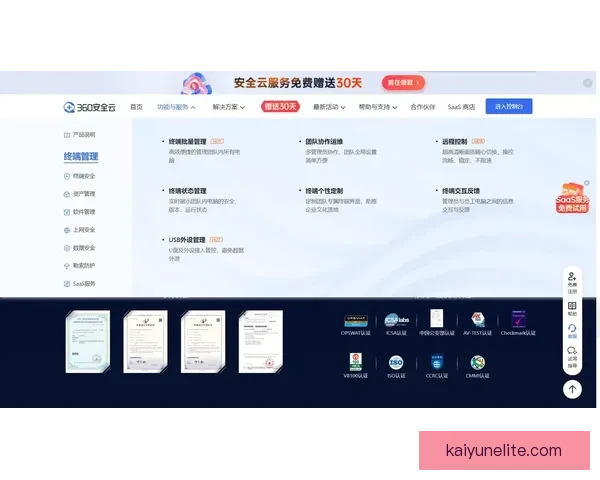
Task: Open the third certificate thumbnail
Action: pyautogui.click(x=203, y=341)
